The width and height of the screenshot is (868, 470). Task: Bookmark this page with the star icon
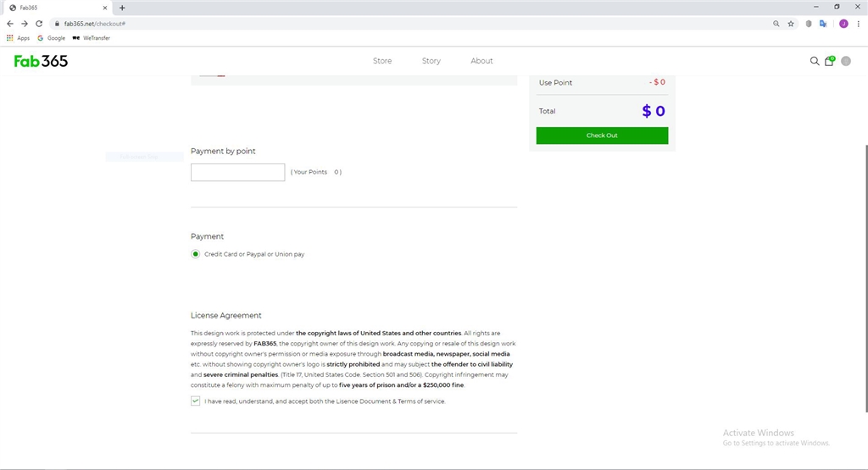coord(791,24)
